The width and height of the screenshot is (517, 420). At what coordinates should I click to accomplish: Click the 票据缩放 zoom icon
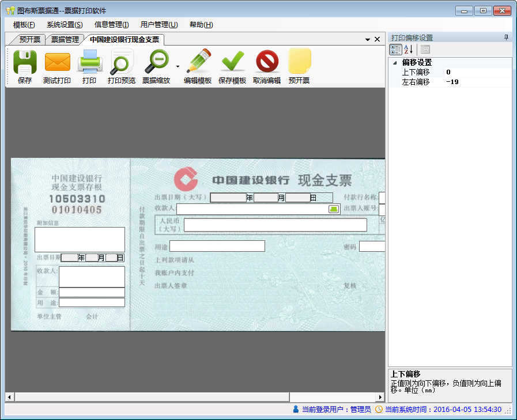point(156,62)
